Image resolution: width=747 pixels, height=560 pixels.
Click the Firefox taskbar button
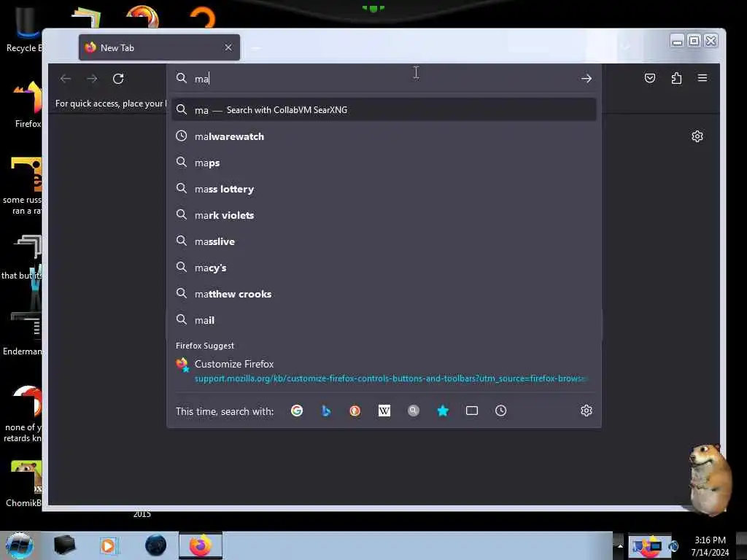201,545
